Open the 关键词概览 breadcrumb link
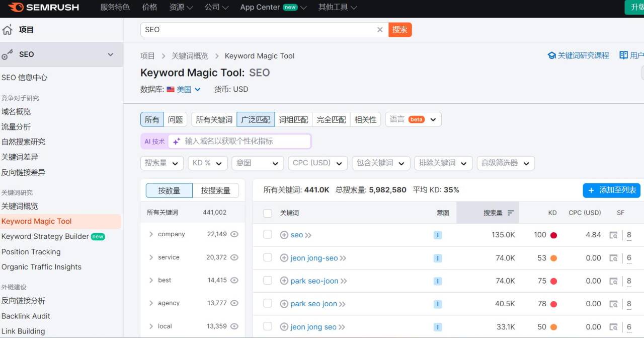The image size is (644, 338). click(x=190, y=56)
